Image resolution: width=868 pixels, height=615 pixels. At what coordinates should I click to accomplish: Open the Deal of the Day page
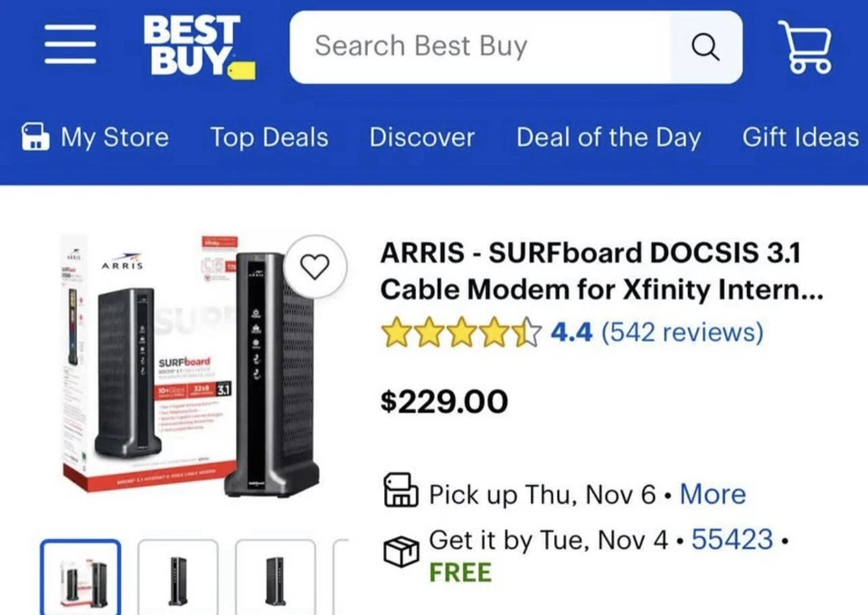[x=607, y=137]
